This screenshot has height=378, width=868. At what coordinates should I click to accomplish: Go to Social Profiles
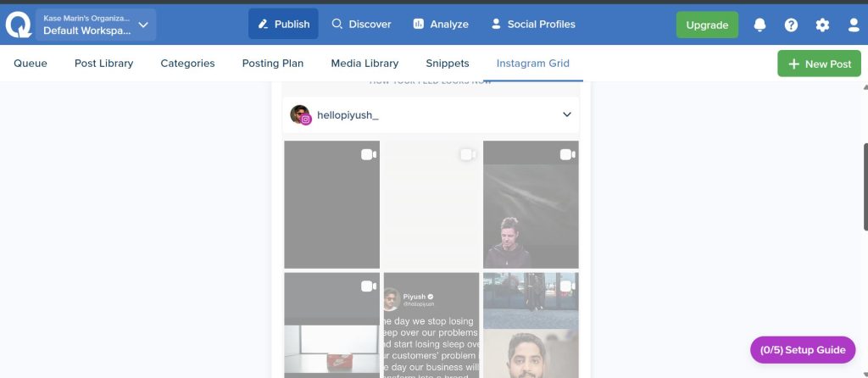[534, 24]
